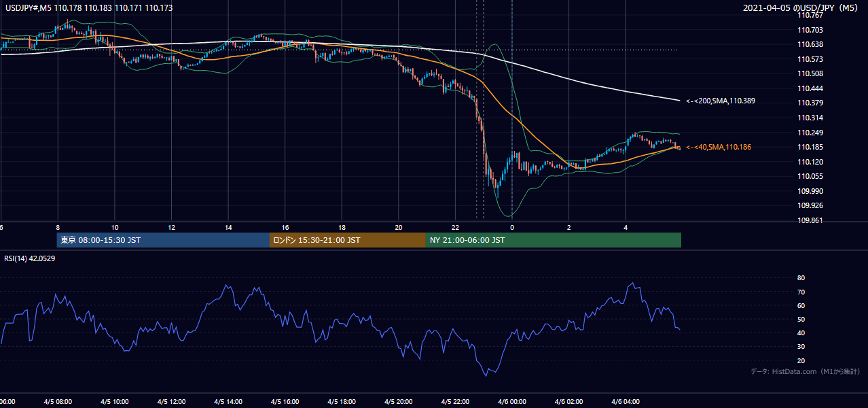Click hour label 16 under price chart
Screen dimensions: 868x408
coord(285,227)
